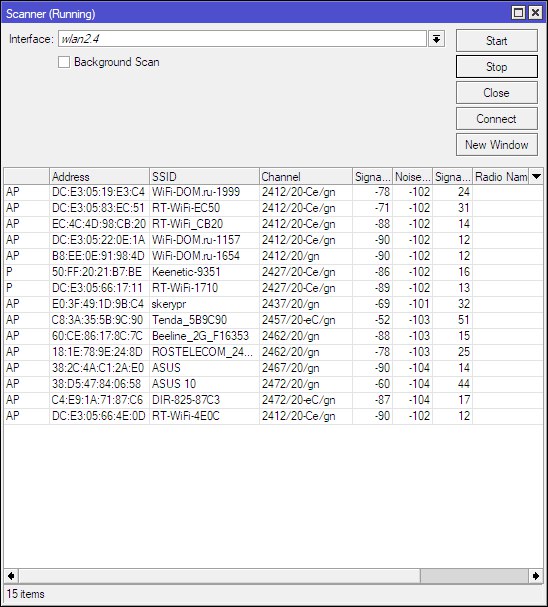Sort by the Channel column header
Viewport: 548px width, 607px height.
306,177
